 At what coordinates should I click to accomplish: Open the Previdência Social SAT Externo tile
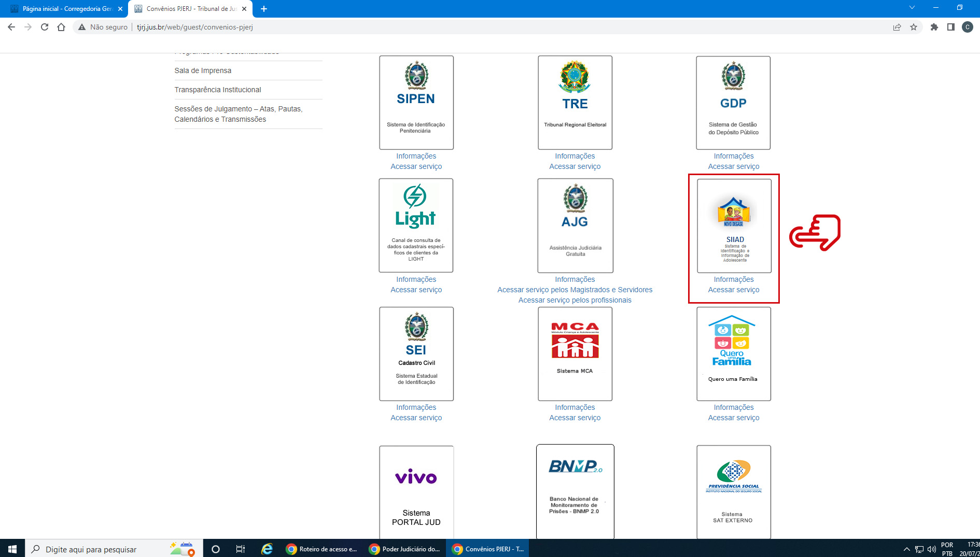[733, 491]
